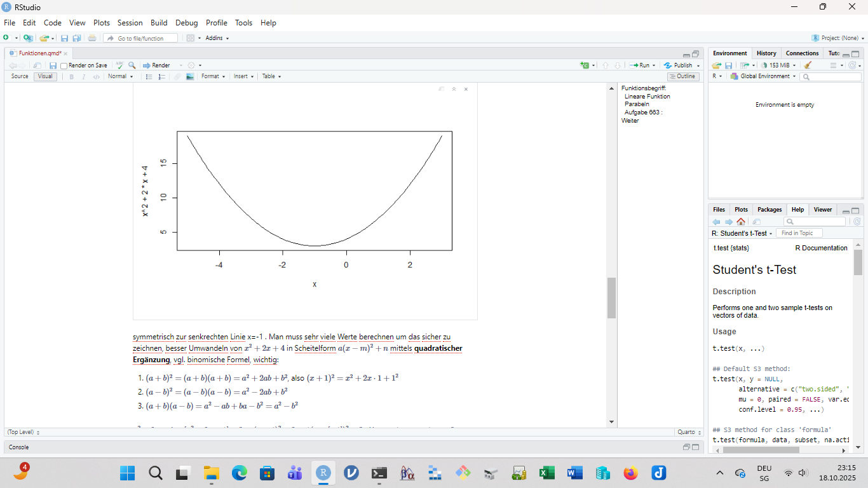Viewport: 868px width, 488px height.
Task: Click the bullet list icon
Action: 149,77
